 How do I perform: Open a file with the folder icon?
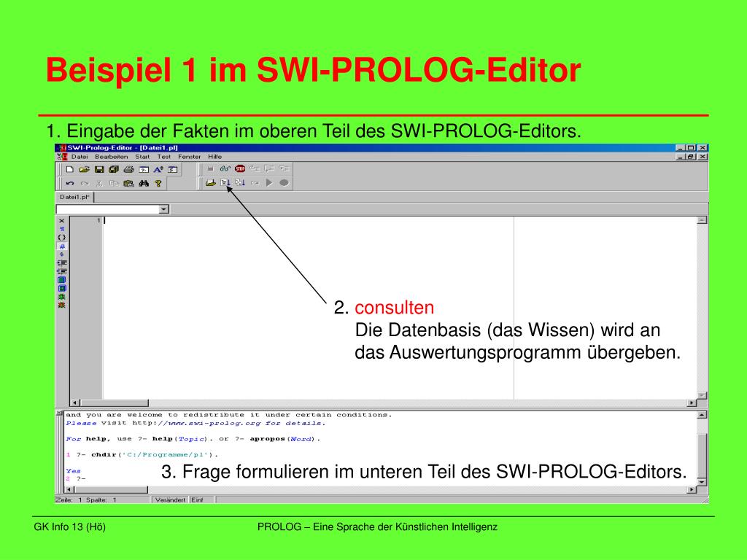(85, 169)
